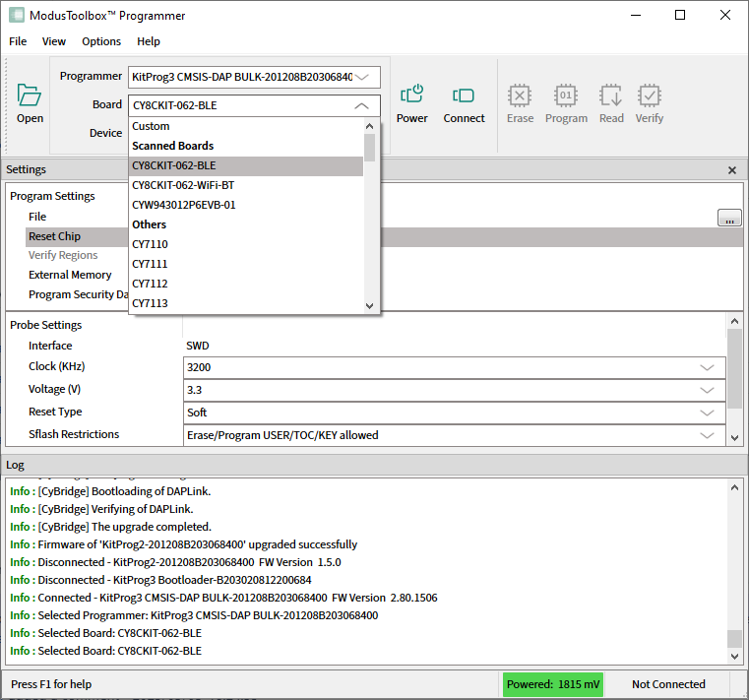Click the Erase chip icon
The width and height of the screenshot is (749, 700).
(520, 95)
